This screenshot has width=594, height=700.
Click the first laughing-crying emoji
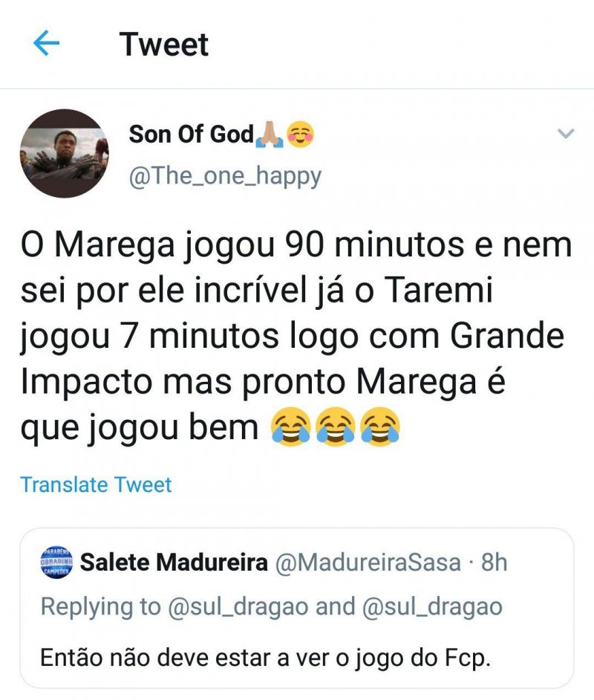(x=291, y=426)
